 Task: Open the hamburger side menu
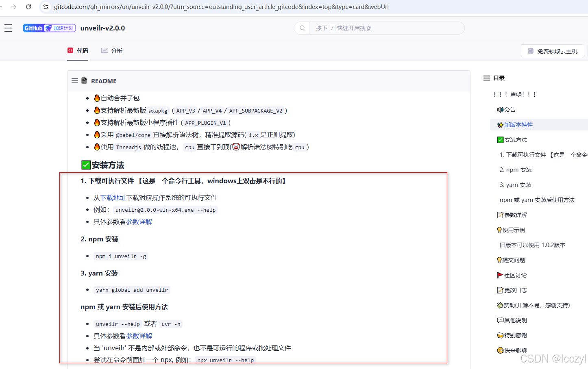click(8, 28)
